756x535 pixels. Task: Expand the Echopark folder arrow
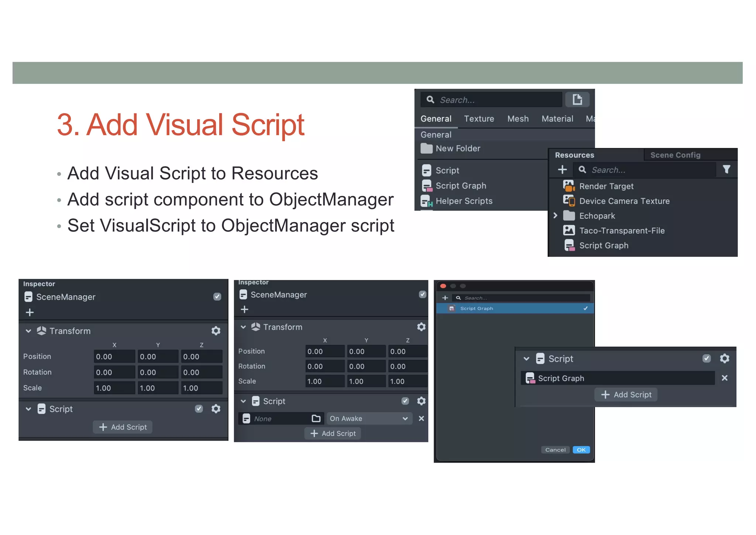point(555,215)
